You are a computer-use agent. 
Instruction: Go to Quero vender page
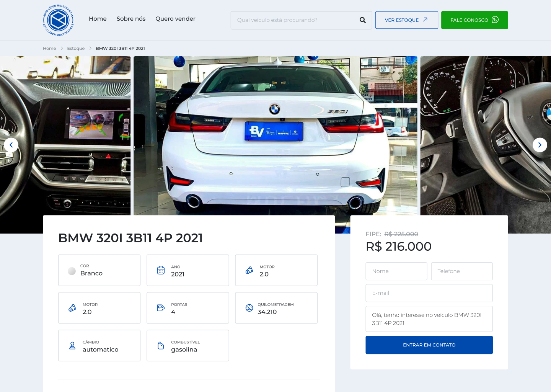(175, 19)
